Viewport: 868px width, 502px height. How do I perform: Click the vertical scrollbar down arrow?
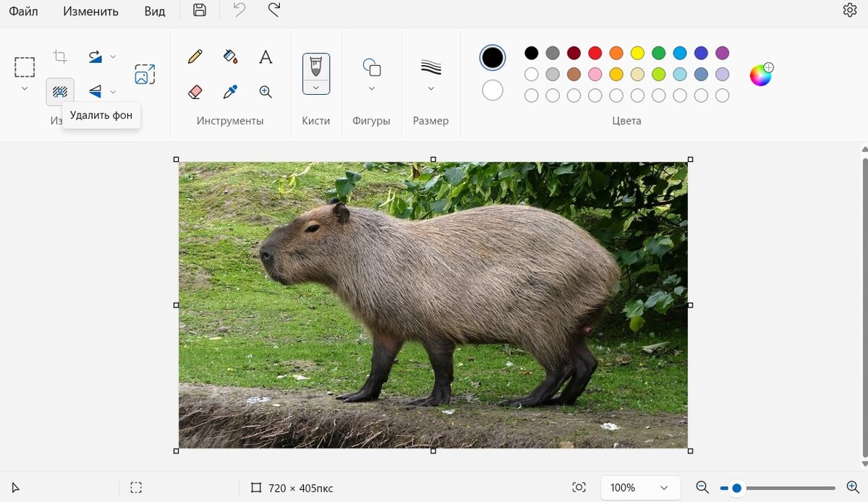[x=864, y=464]
